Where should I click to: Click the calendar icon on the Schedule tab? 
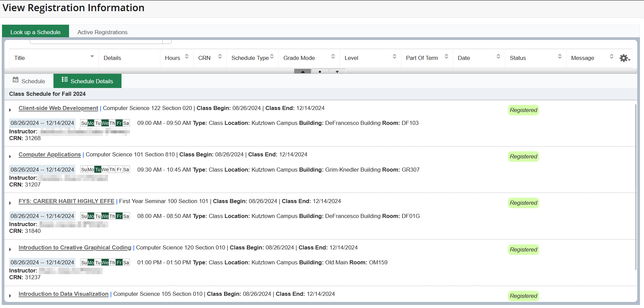click(16, 80)
